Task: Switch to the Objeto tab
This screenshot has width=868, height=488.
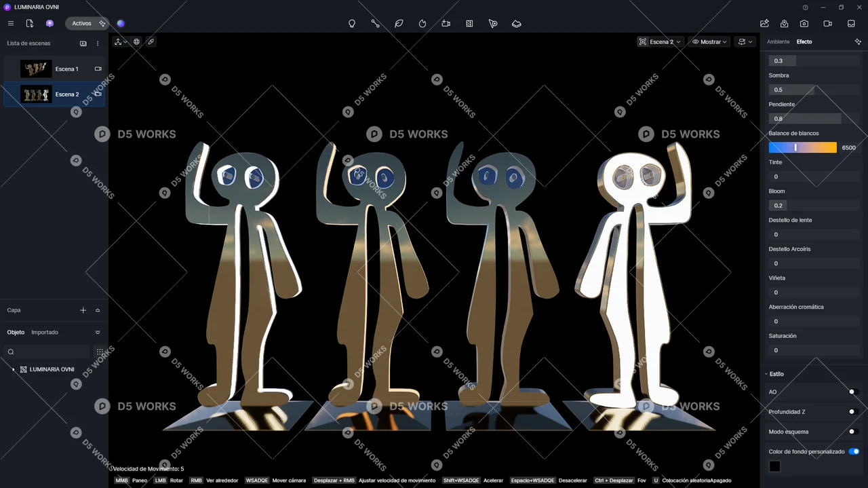Action: point(16,332)
